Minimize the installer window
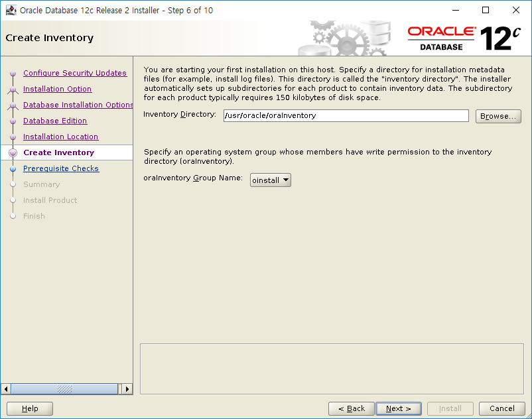The height and width of the screenshot is (419, 532). point(456,10)
